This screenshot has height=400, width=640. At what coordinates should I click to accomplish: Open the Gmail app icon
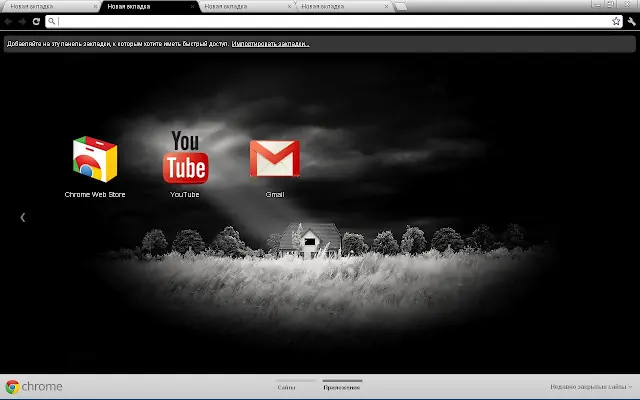(275, 158)
